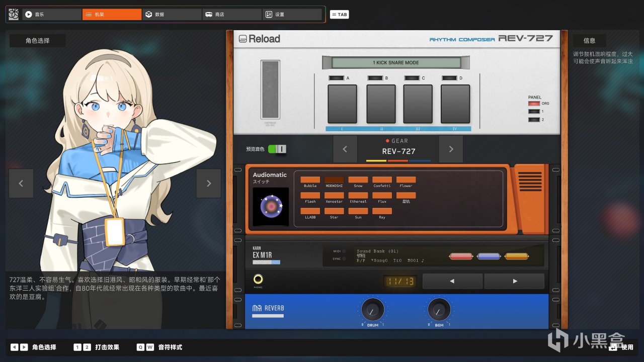Click the W key hint for 音符样式
Viewport: 644px width, 362px height.
click(x=150, y=347)
